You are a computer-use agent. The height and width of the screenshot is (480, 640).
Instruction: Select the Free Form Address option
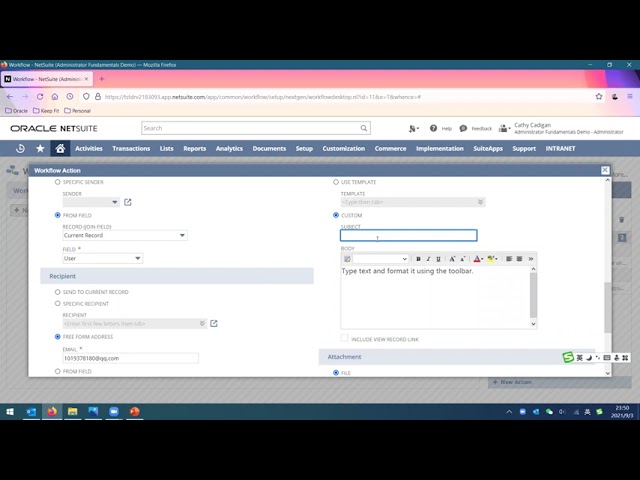click(58, 337)
